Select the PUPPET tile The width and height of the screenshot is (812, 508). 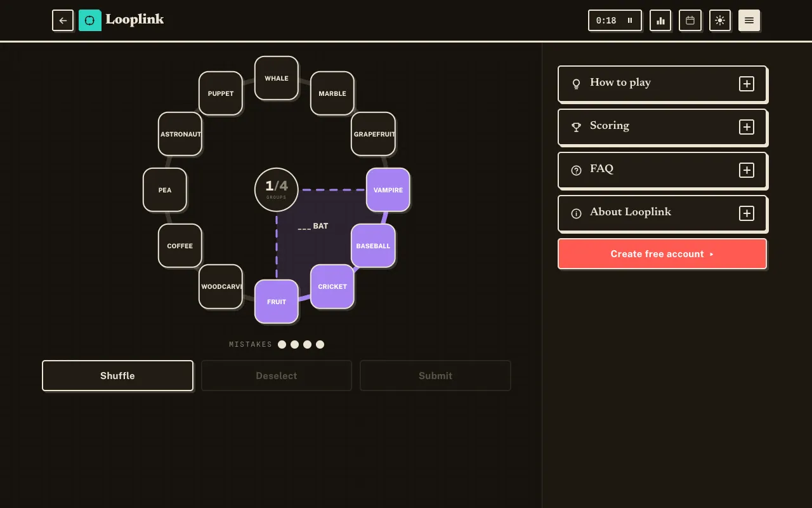(x=221, y=93)
